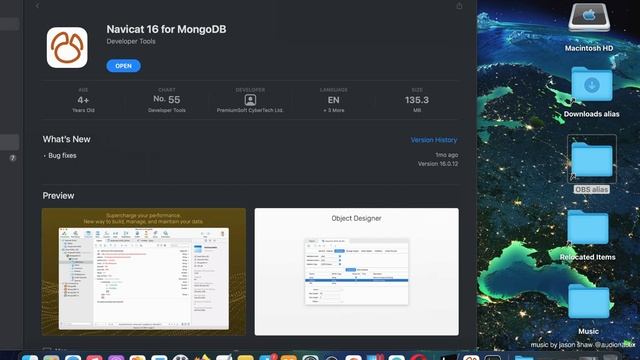Click PremiumSoft CyberTech Ltd. developer name
The image size is (640, 360).
[250, 110]
